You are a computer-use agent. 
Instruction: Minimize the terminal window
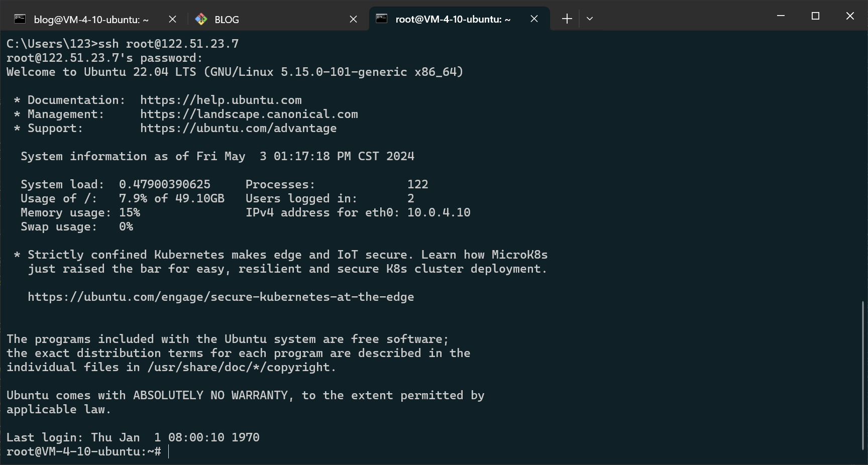point(781,16)
